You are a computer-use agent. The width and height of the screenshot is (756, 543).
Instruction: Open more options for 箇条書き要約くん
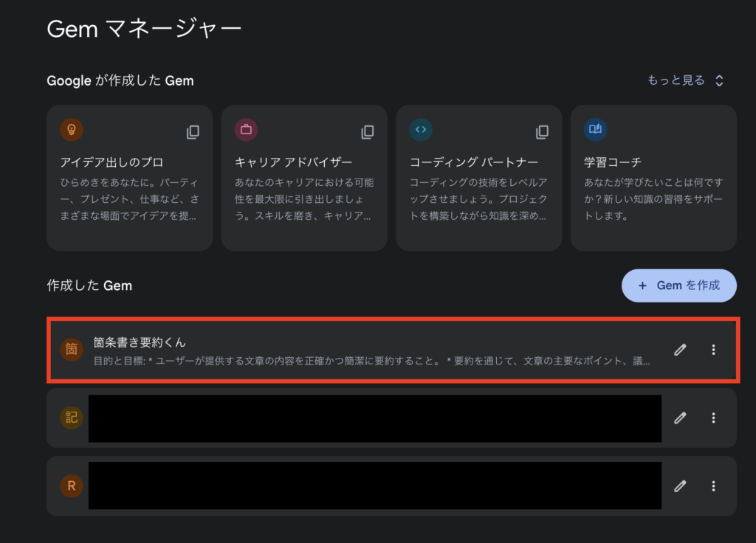coord(714,350)
